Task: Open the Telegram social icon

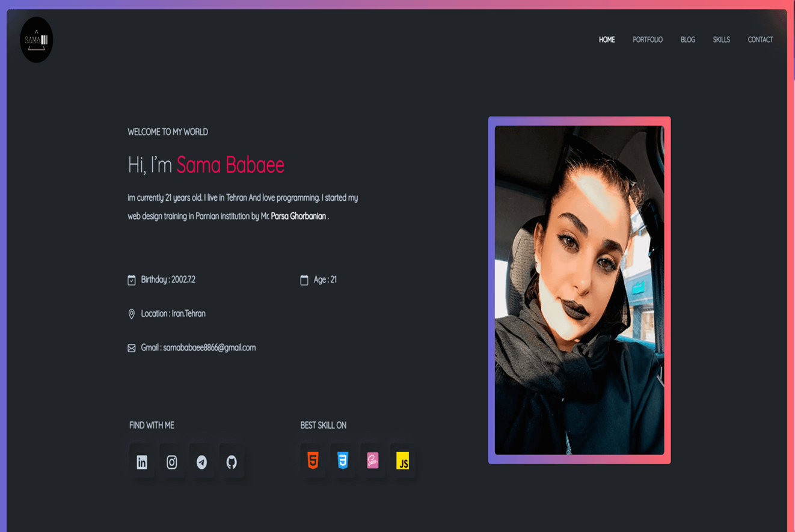Action: click(202, 462)
